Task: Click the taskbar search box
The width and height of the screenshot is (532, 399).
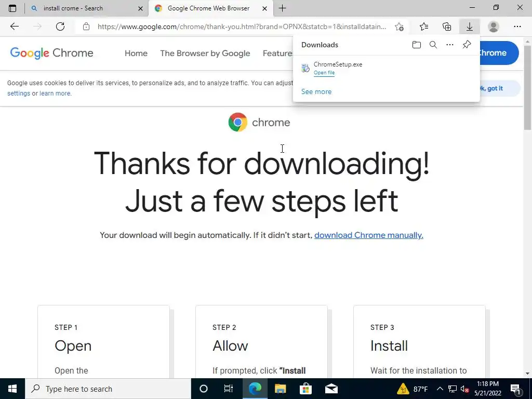Action: click(x=108, y=389)
